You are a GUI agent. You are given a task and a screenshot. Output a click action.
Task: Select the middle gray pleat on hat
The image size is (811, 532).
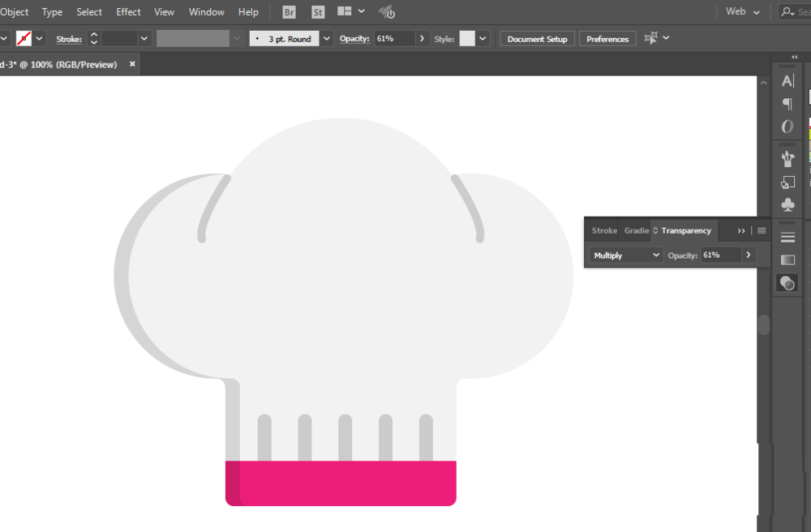coord(345,437)
